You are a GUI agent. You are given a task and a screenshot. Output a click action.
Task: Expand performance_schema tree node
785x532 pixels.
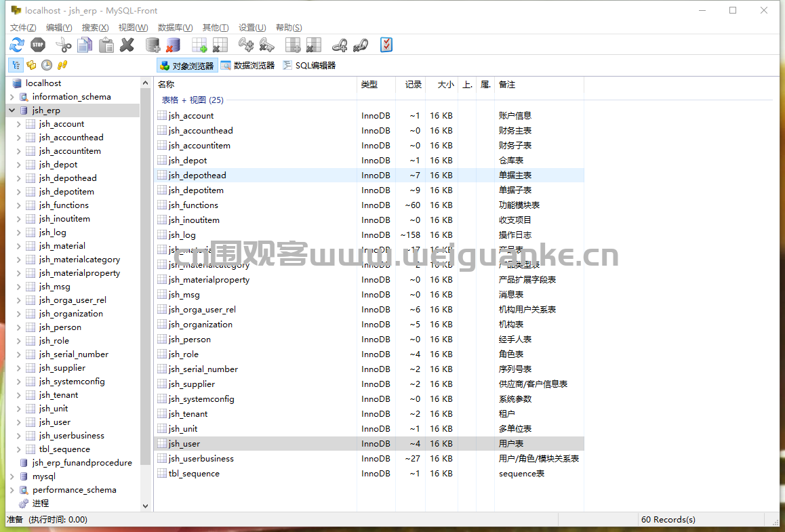[12, 490]
